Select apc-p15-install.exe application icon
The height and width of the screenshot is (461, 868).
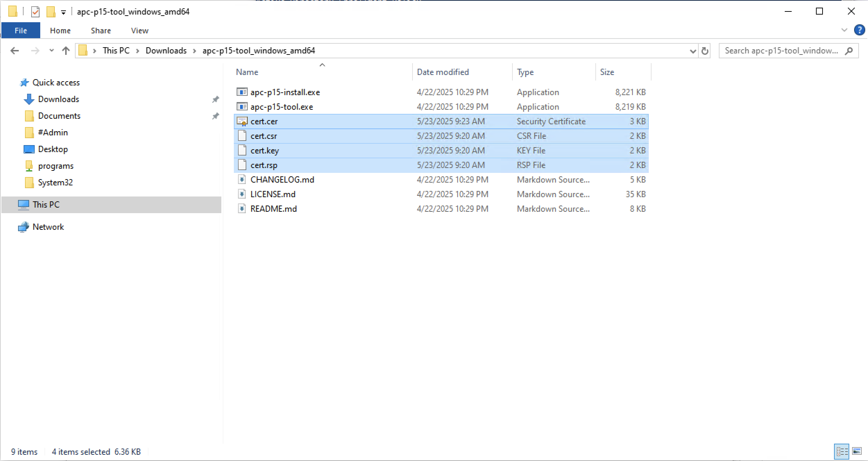[x=242, y=92]
